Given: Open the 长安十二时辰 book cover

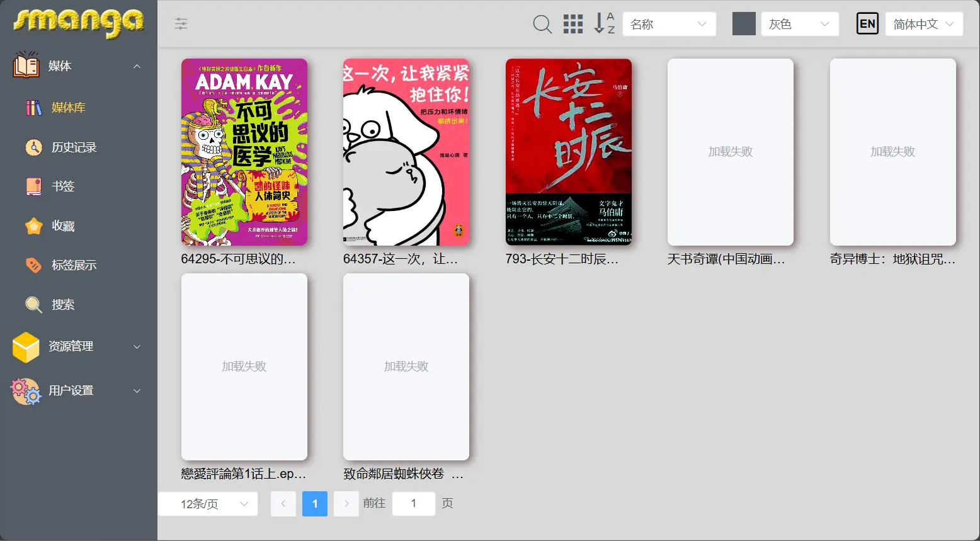Looking at the screenshot, I should tap(568, 152).
